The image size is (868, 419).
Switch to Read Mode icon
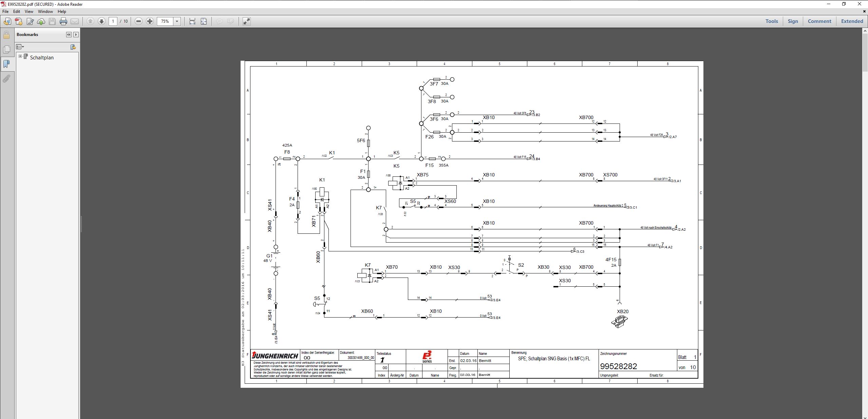pos(247,21)
